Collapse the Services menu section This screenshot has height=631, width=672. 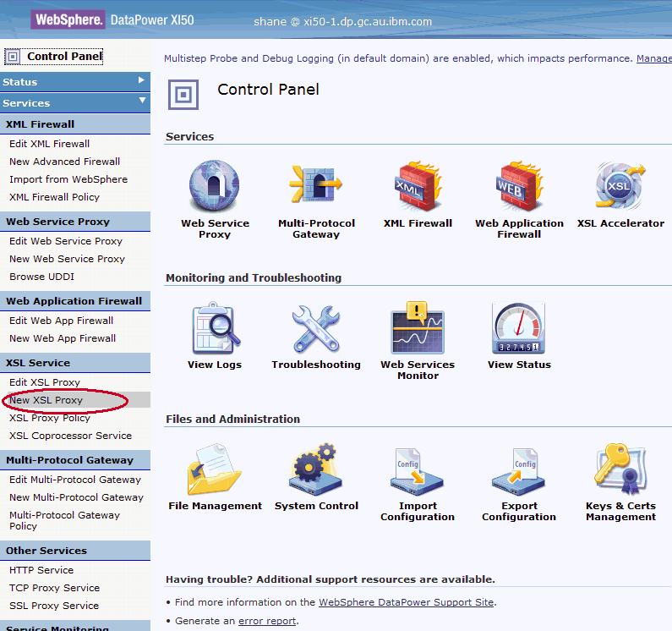pos(75,103)
